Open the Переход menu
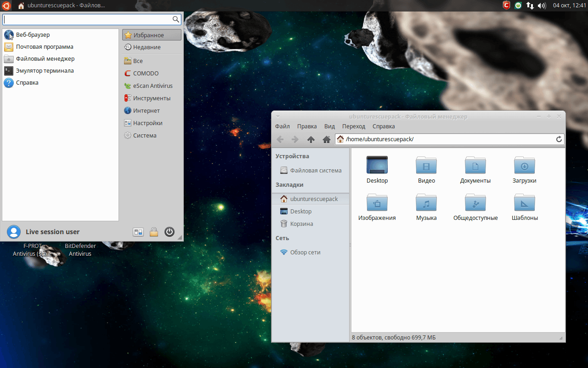The height and width of the screenshot is (368, 588). point(353,126)
